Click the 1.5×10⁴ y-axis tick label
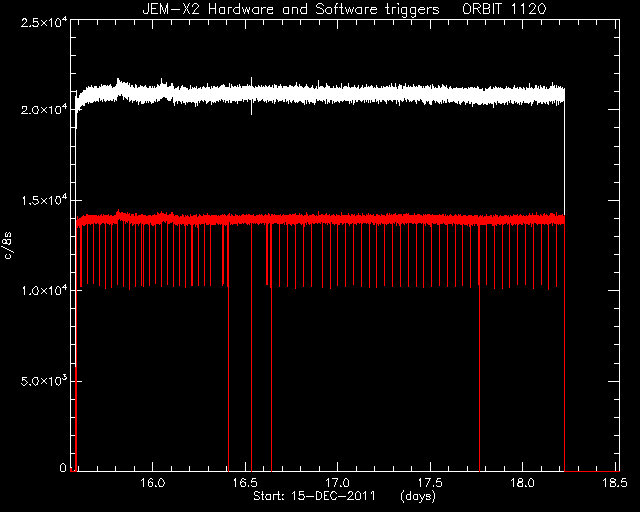 pyautogui.click(x=44, y=200)
